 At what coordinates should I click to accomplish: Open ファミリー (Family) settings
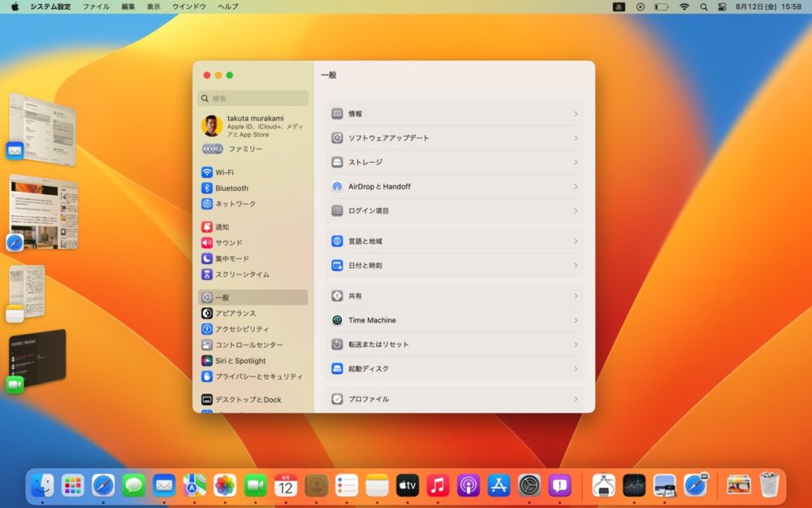click(x=244, y=149)
